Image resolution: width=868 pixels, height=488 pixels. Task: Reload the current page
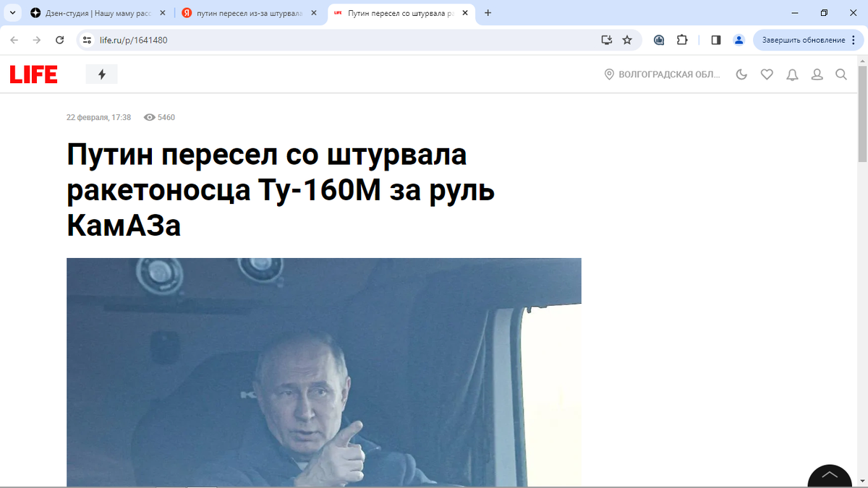[60, 40]
